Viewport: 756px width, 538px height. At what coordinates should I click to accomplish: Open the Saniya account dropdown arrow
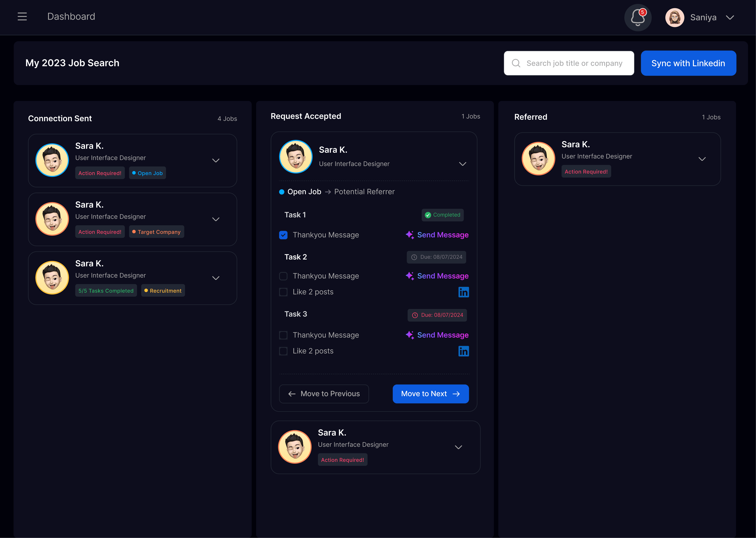[x=730, y=17]
